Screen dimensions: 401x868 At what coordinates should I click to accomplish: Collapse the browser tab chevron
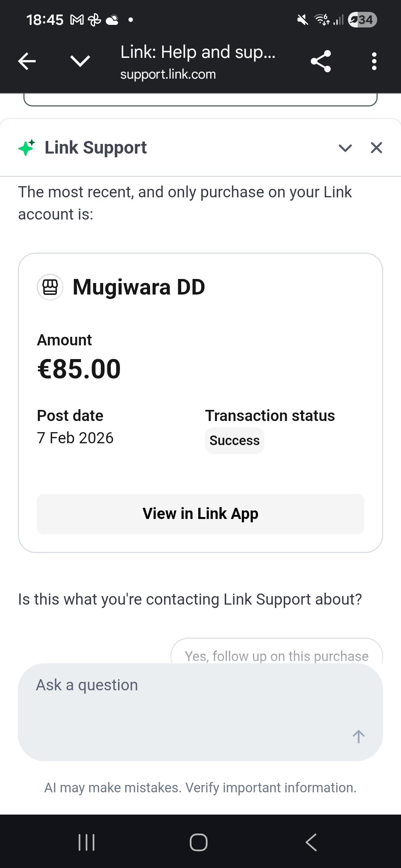point(80,61)
